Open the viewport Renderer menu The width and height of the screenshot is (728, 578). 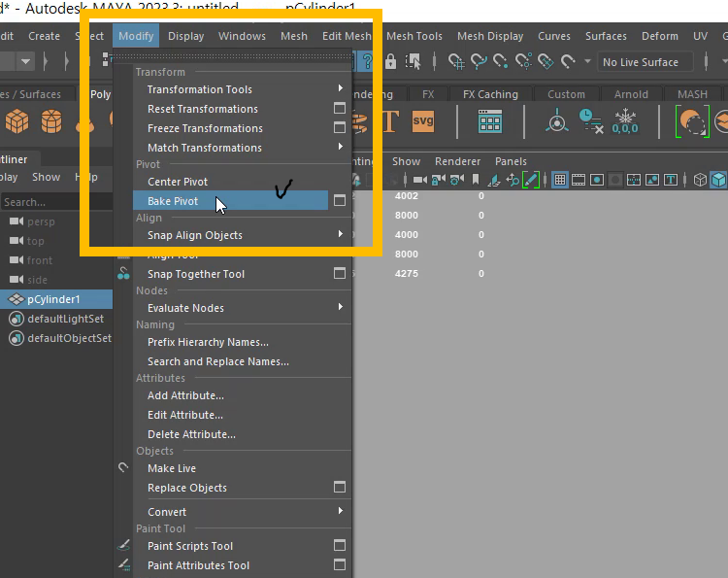457,161
